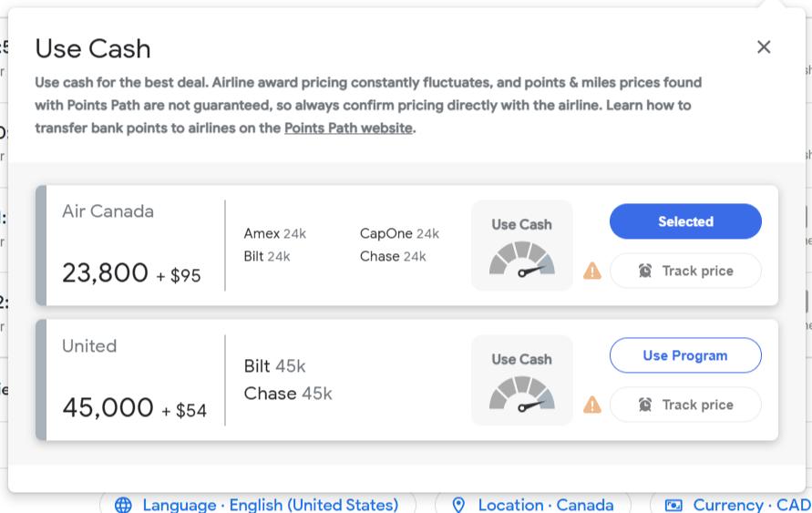Click the United Use Cash gauge
This screenshot has height=513, width=812.
521,380
